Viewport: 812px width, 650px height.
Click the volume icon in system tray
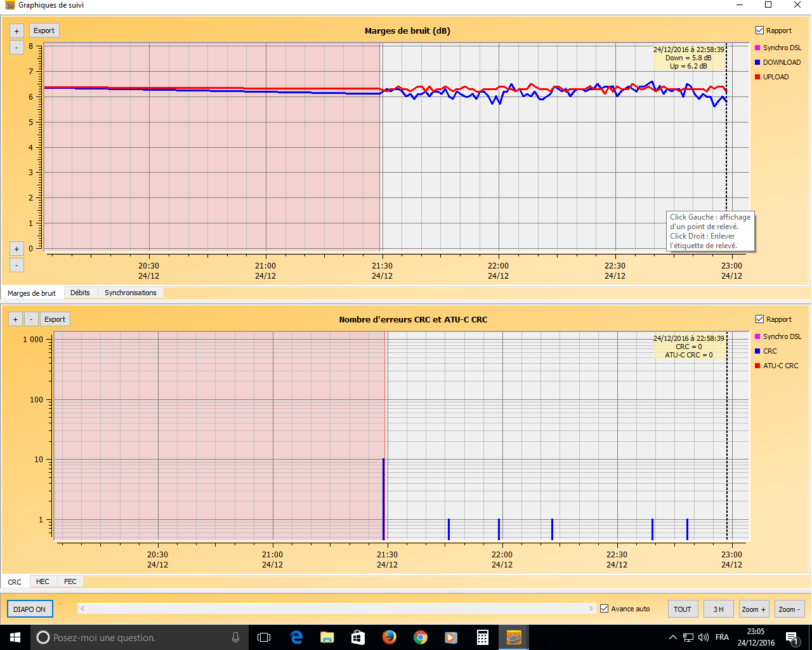[703, 637]
